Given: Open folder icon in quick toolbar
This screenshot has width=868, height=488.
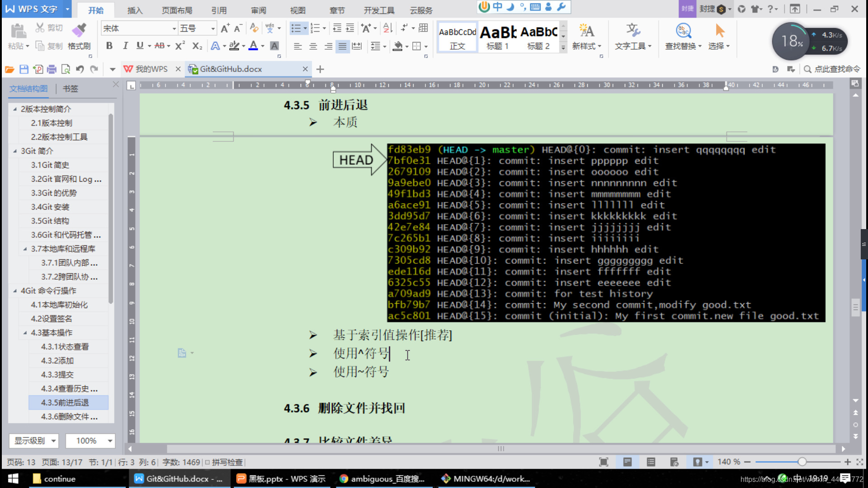Looking at the screenshot, I should 9,69.
